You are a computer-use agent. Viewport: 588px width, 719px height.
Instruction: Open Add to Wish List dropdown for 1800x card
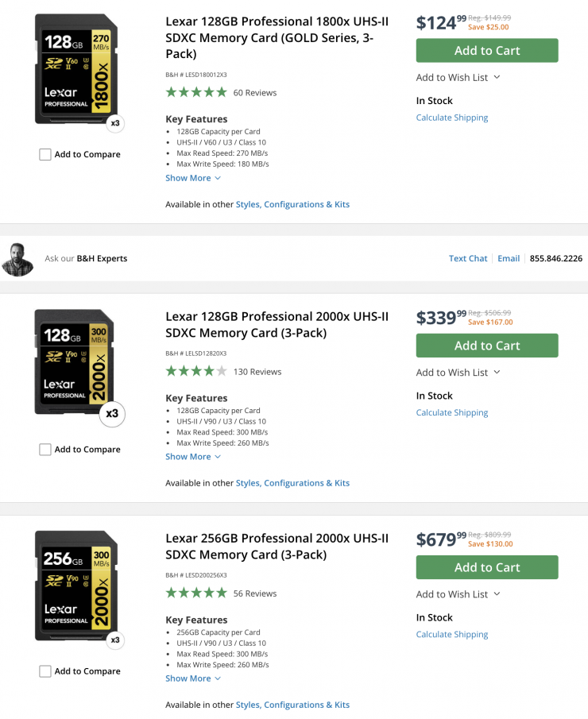point(458,77)
